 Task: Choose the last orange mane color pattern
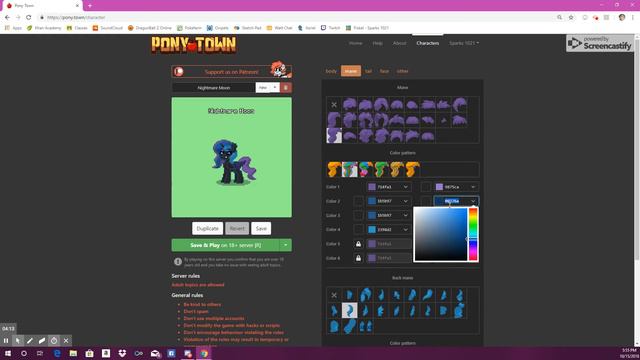[x=412, y=169]
